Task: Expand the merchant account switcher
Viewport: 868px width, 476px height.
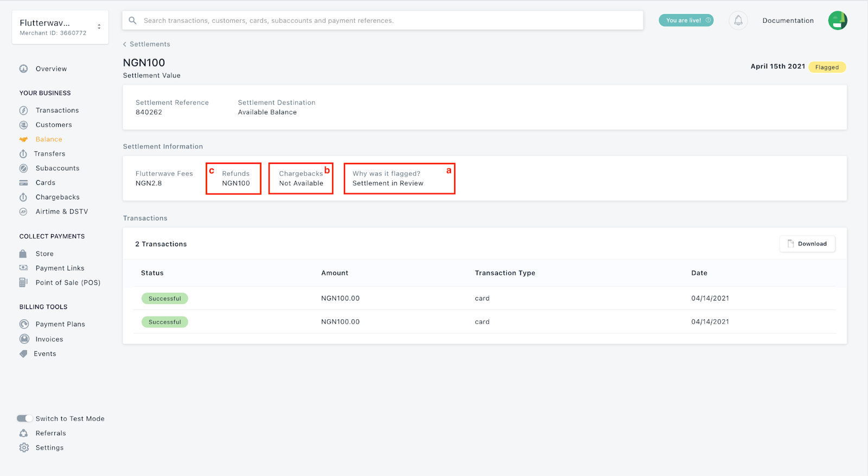Action: tap(99, 27)
